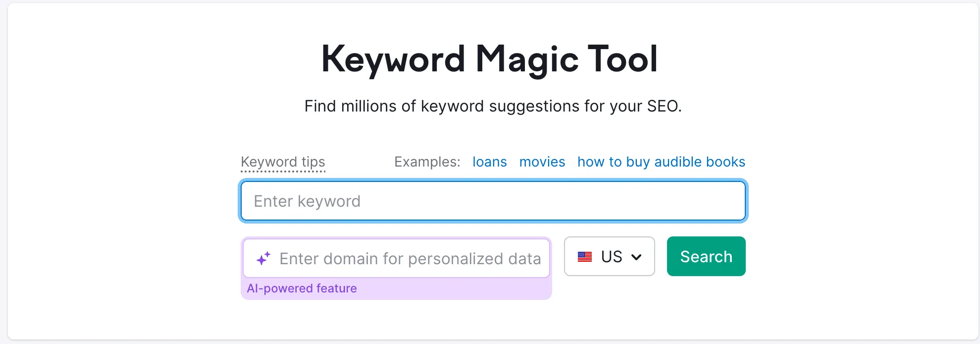Screen dimensions: 980x344
Task: Expand the database location selector
Action: (x=609, y=256)
